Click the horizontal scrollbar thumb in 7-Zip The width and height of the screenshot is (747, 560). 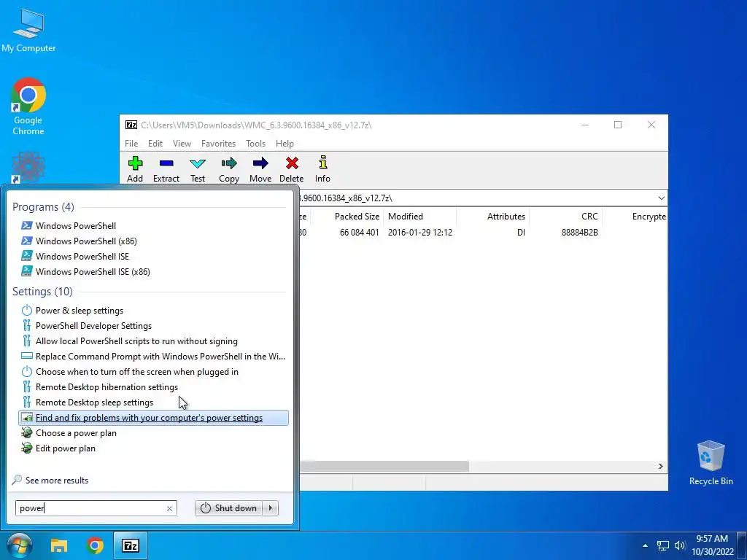384,466
